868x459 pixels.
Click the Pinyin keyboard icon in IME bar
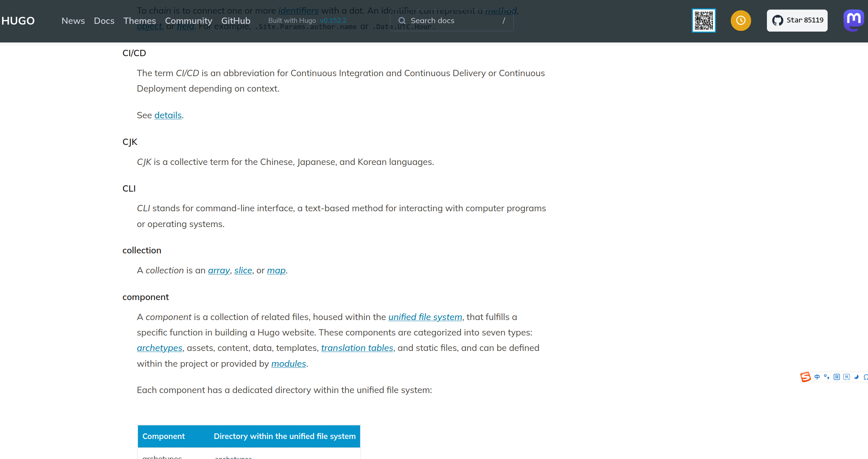pyautogui.click(x=847, y=377)
